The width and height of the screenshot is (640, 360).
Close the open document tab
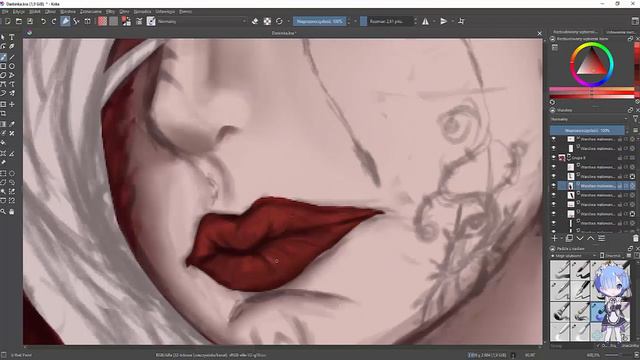(540, 33)
